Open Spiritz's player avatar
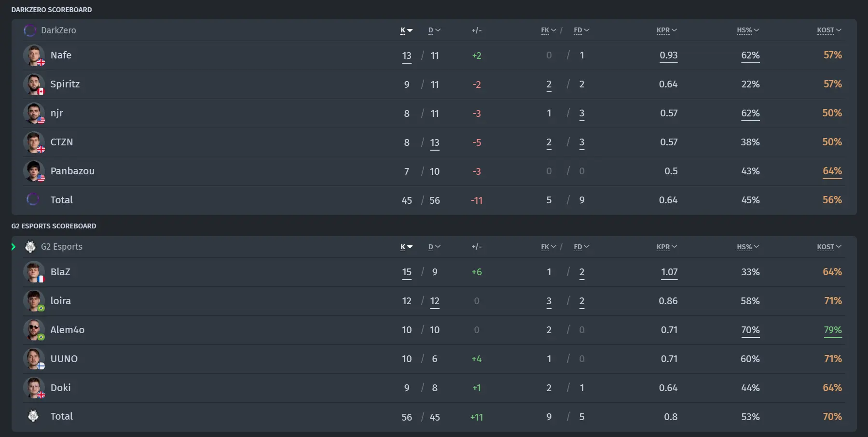 34,85
